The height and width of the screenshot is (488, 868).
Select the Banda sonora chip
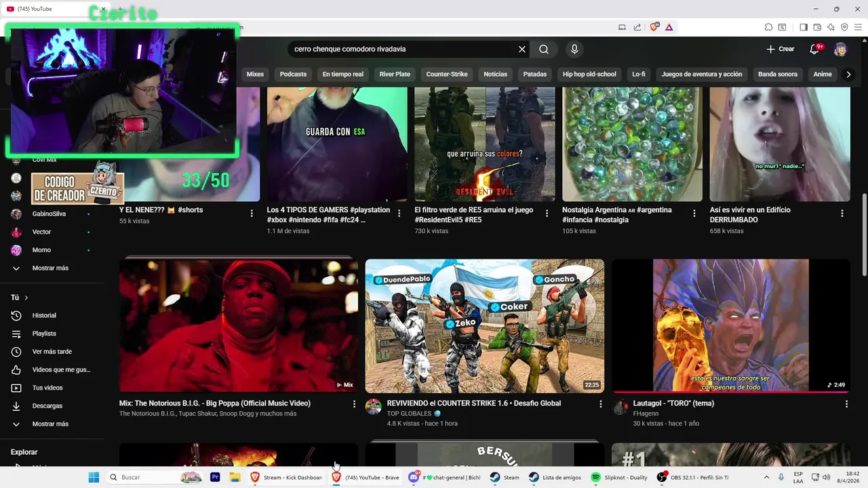(x=777, y=74)
